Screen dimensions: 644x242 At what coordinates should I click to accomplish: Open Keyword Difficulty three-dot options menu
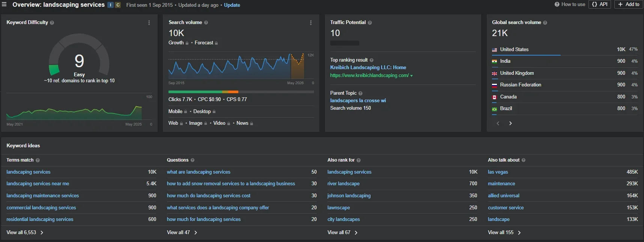click(149, 23)
